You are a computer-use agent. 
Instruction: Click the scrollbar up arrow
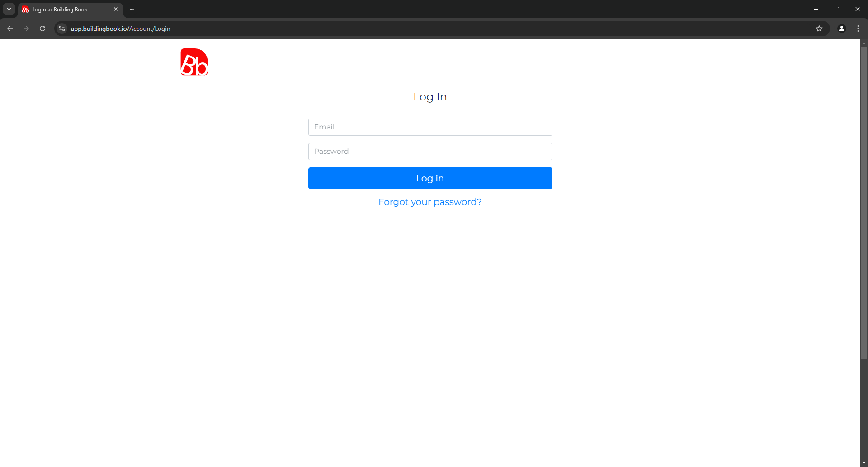pyautogui.click(x=864, y=43)
